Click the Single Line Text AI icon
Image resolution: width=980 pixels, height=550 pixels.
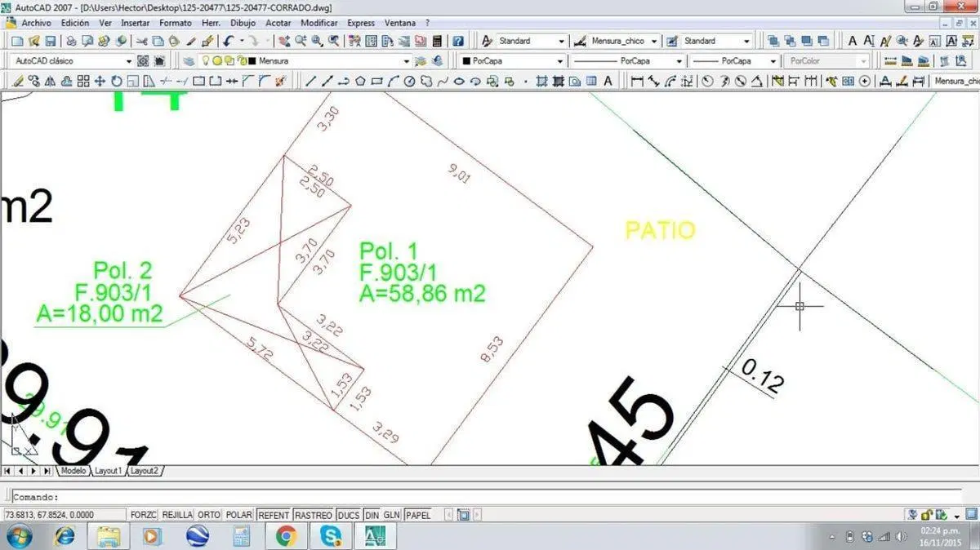pyautogui.click(x=868, y=41)
